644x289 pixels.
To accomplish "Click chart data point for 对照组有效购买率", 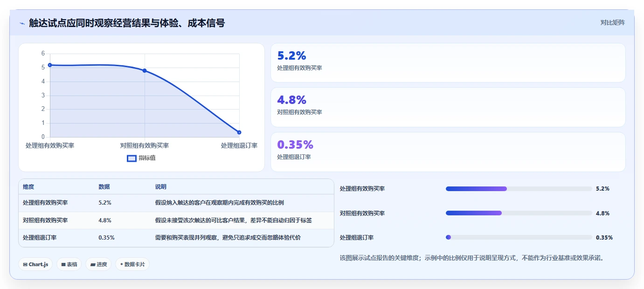I will (145, 70).
